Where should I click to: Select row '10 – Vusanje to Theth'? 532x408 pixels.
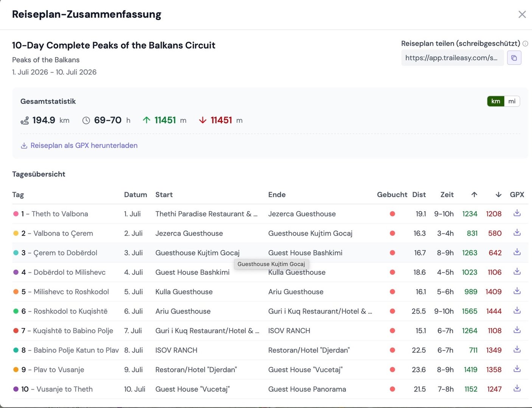(270, 389)
